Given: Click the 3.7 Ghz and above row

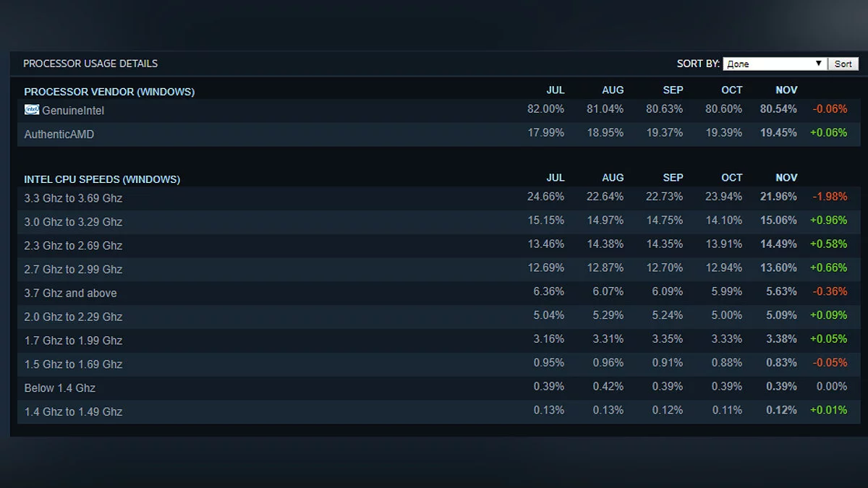Looking at the screenshot, I should pos(70,294).
